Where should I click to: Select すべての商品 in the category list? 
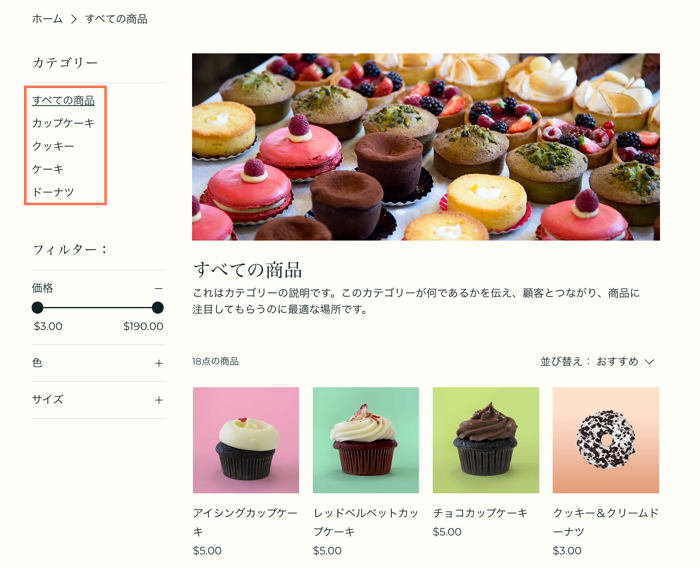pyautogui.click(x=63, y=100)
